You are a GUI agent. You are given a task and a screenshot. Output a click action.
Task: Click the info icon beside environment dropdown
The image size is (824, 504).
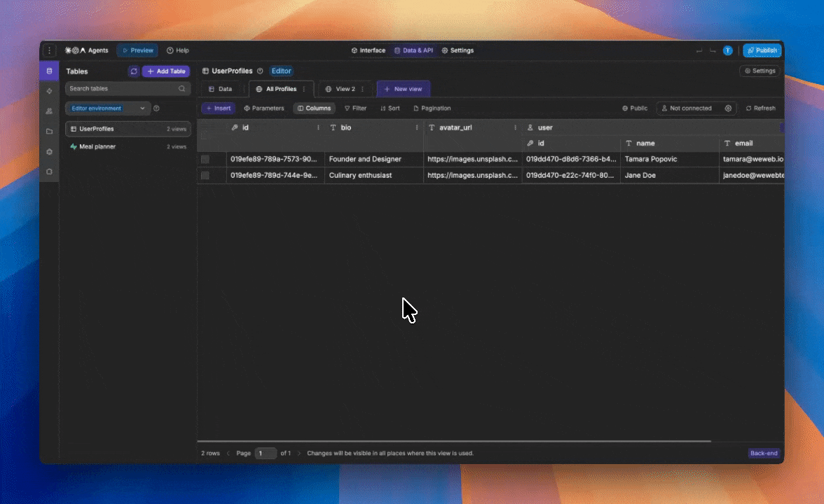point(156,108)
